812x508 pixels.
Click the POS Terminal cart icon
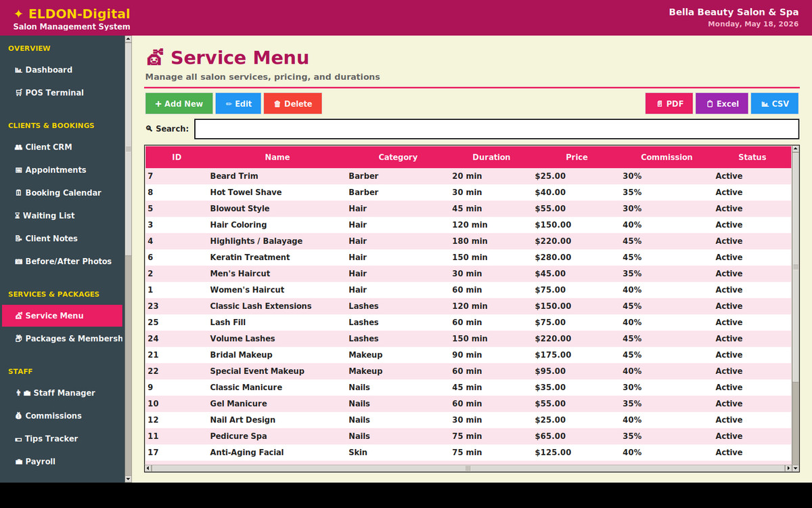(18, 93)
